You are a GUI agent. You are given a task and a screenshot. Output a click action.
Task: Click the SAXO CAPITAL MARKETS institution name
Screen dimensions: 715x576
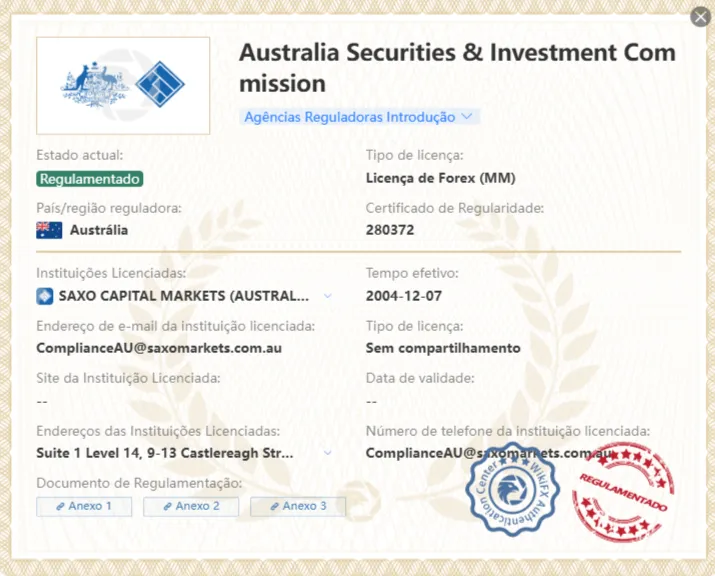184,296
